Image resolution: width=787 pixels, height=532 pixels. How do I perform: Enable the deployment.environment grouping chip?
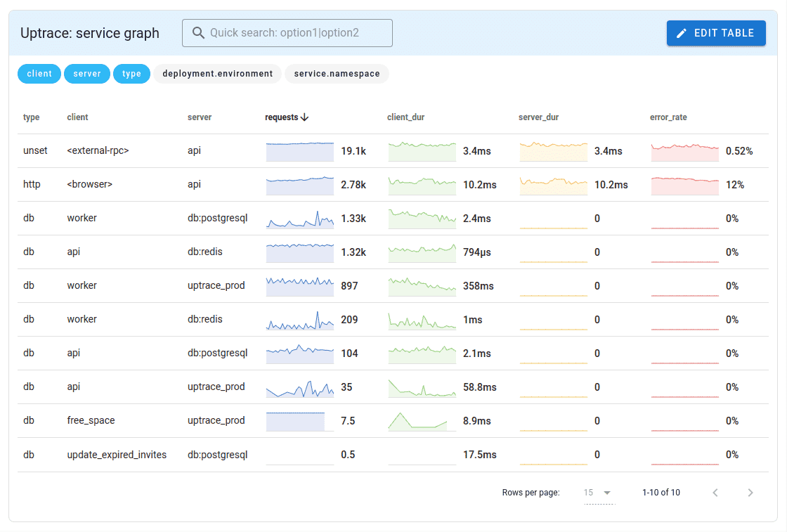[217, 73]
